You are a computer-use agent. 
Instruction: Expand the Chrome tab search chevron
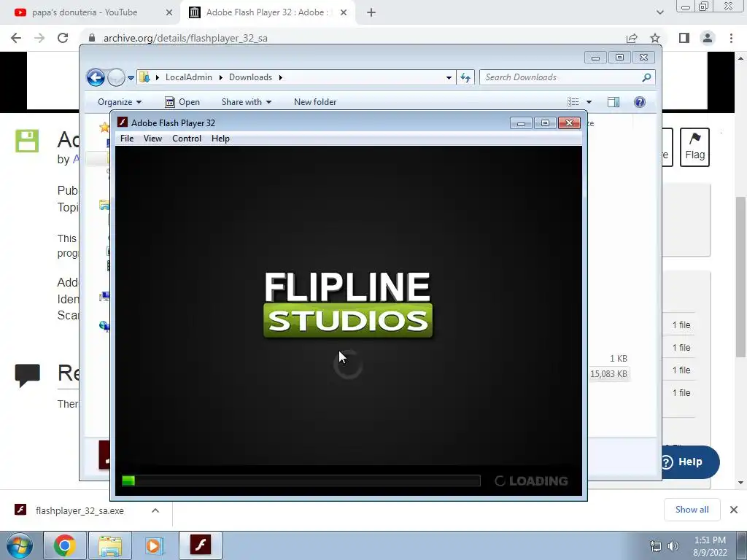tap(659, 13)
